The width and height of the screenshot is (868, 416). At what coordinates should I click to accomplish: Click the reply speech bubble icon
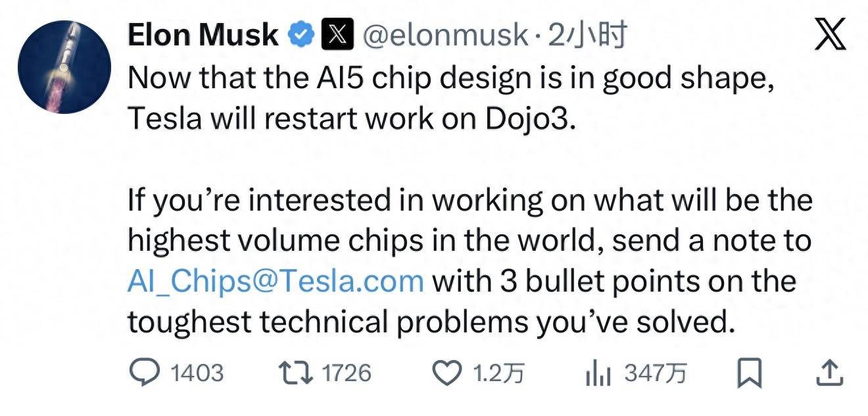point(143,374)
